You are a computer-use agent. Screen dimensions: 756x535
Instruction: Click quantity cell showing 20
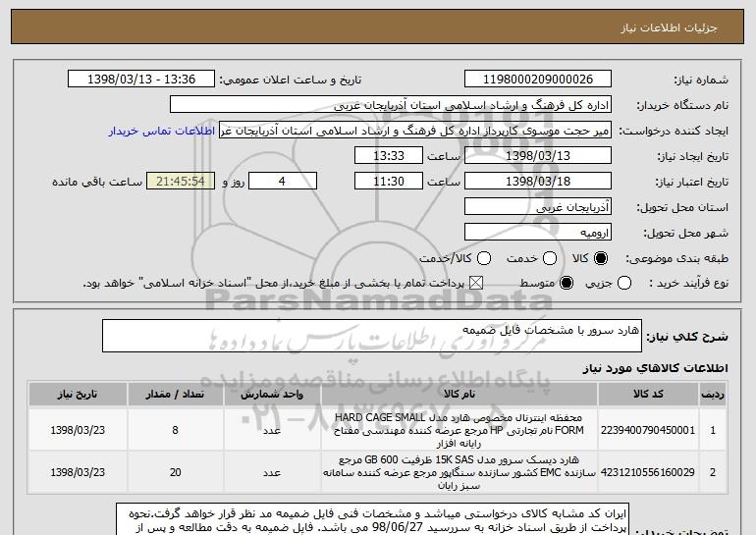(175, 472)
